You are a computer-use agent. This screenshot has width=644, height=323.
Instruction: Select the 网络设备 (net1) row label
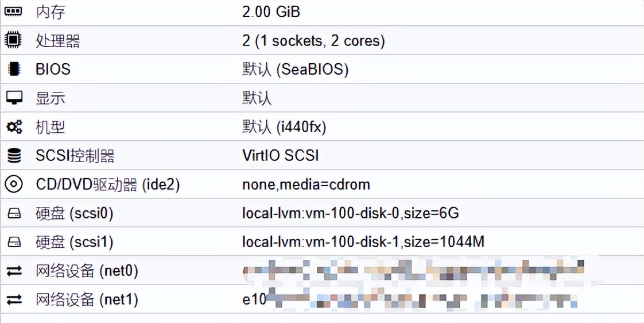click(x=87, y=299)
